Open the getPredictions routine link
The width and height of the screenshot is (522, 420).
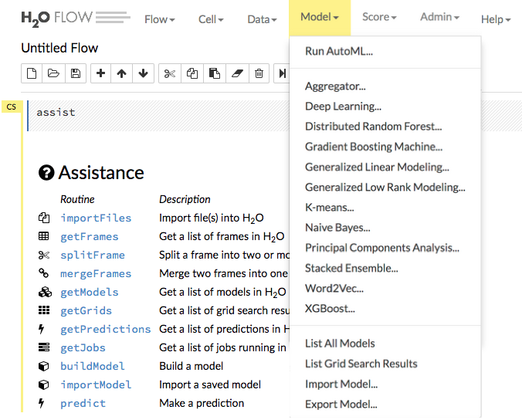click(106, 329)
